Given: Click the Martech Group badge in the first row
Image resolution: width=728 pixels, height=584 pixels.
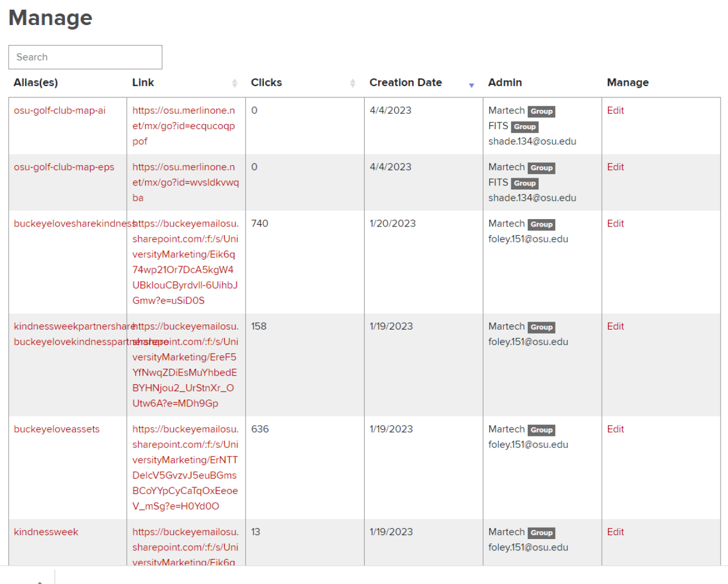Looking at the screenshot, I should click(x=541, y=111).
